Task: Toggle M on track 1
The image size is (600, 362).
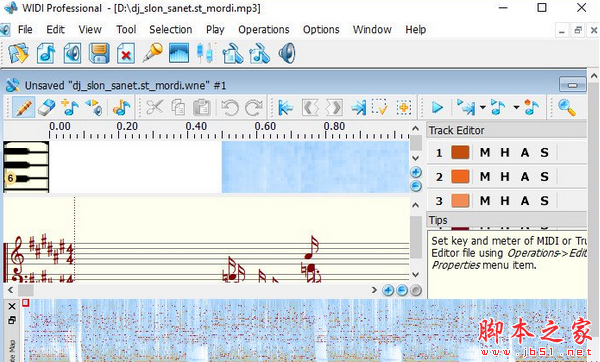Action: tap(485, 153)
